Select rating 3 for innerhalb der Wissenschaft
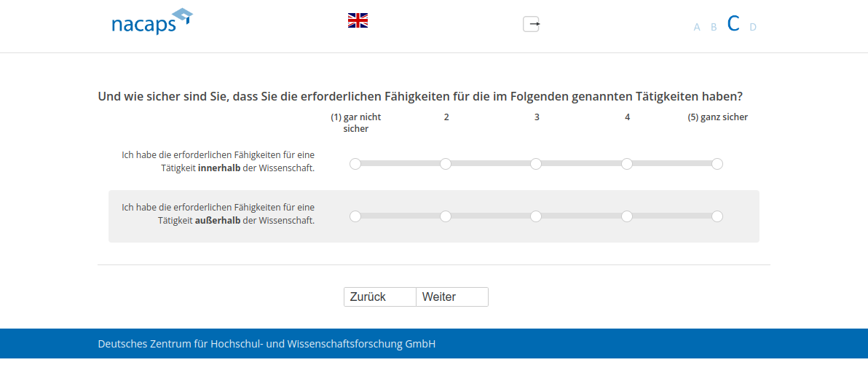Image resolution: width=868 pixels, height=365 pixels. coord(536,164)
